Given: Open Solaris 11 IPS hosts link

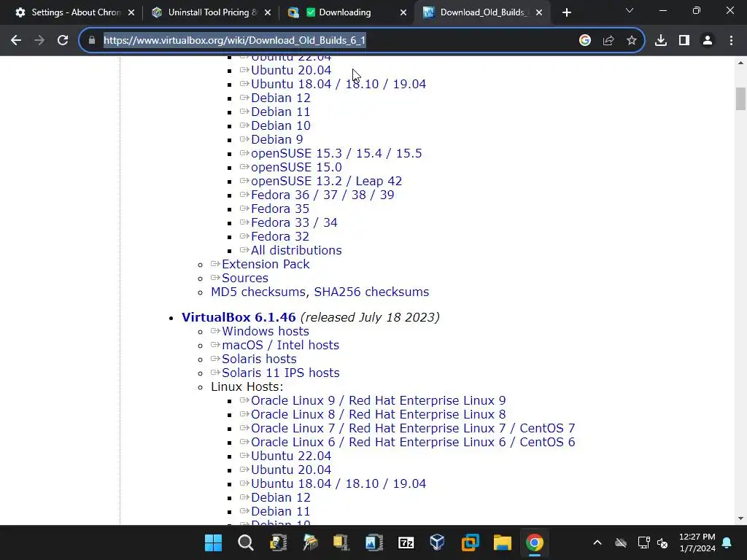Looking at the screenshot, I should point(281,373).
